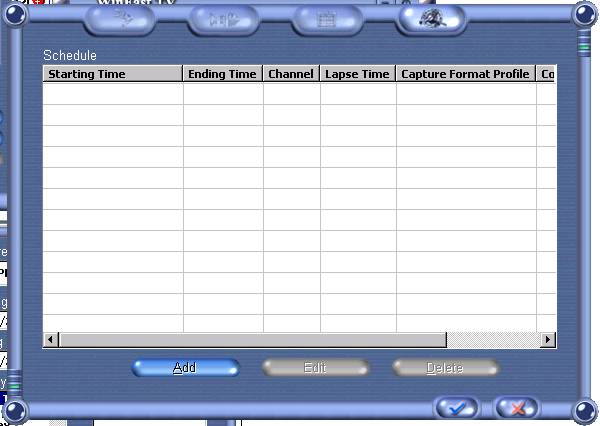The height and width of the screenshot is (426, 600).
Task: Open the first tab with arrow icon
Action: [119, 20]
